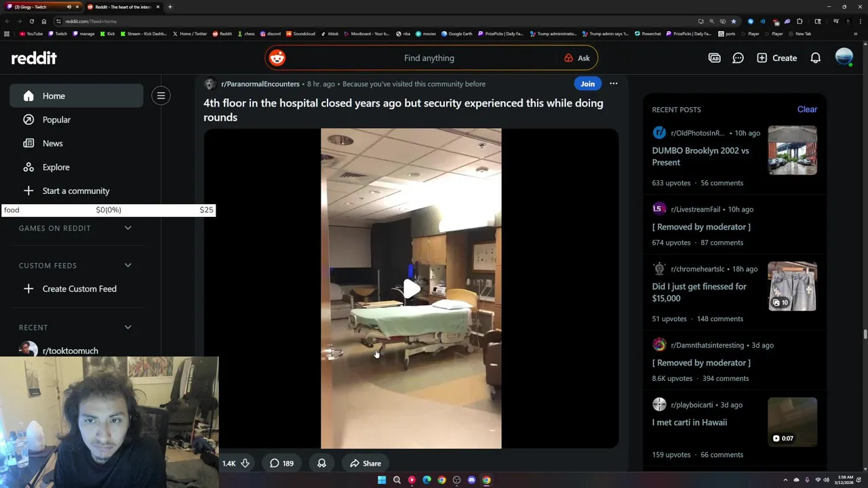The width and height of the screenshot is (868, 488).
Task: Open the r/ParanormalEncounters community link
Action: 260,84
